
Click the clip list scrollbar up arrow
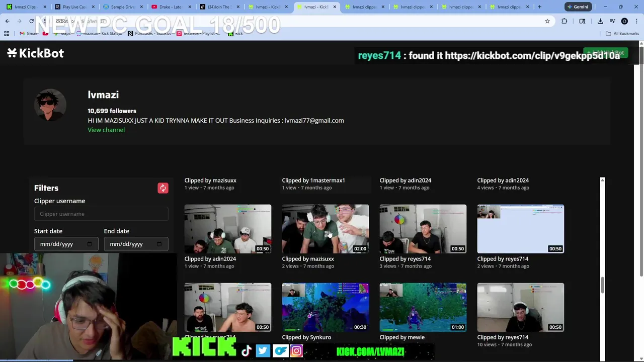tap(602, 180)
